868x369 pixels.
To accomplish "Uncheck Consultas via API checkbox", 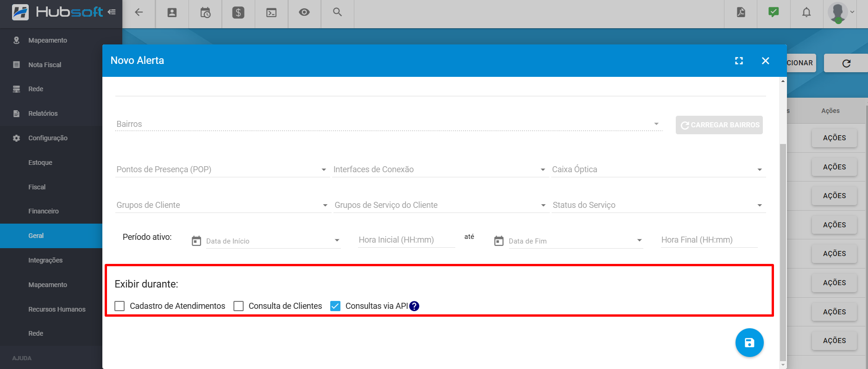I will (335, 306).
